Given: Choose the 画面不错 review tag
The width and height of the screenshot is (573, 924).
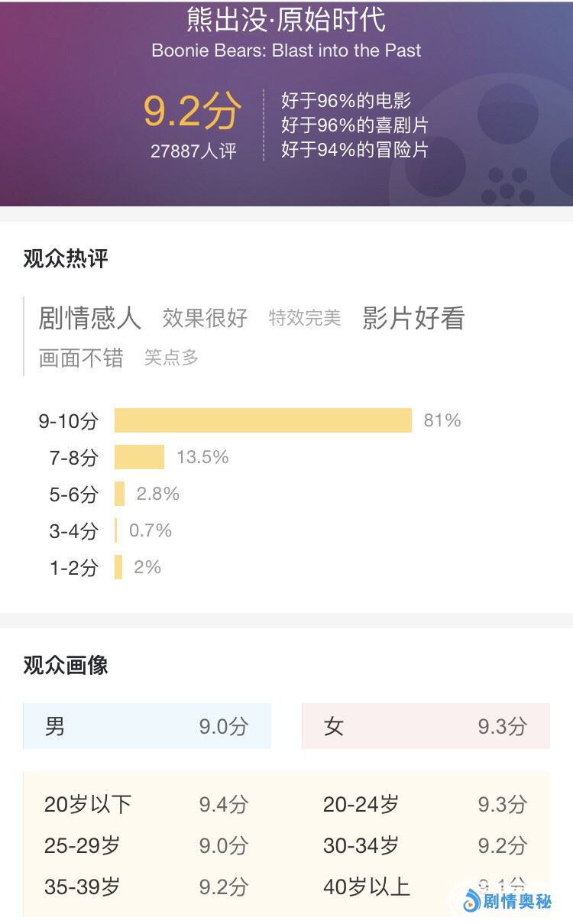Looking at the screenshot, I should 81,358.
